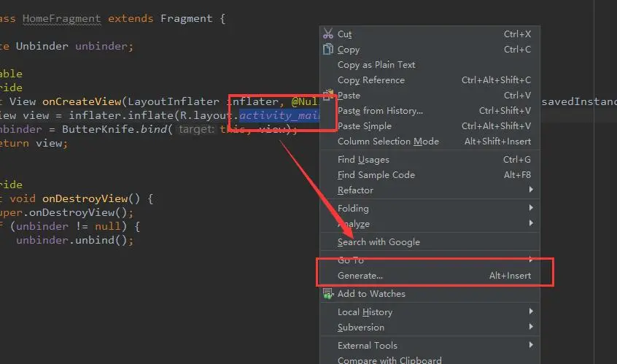Toggle Column Selection Mode entry

[430, 142]
